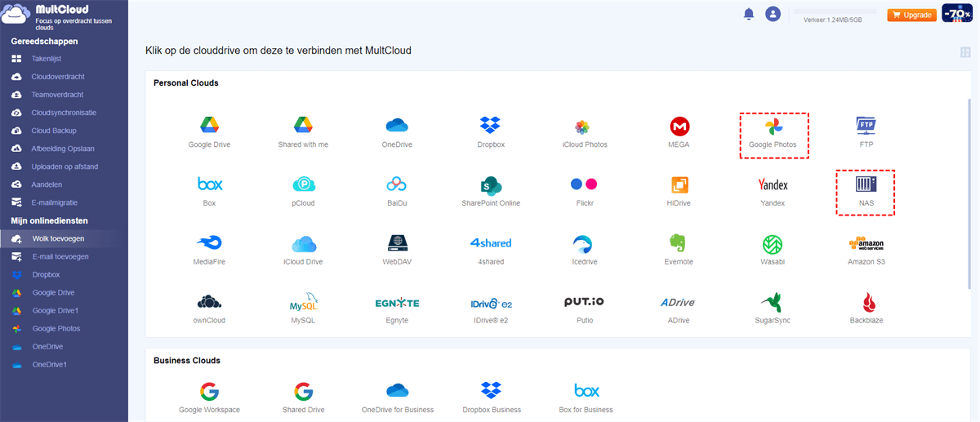
Task: Select the MEGA cloud icon
Action: [679, 127]
